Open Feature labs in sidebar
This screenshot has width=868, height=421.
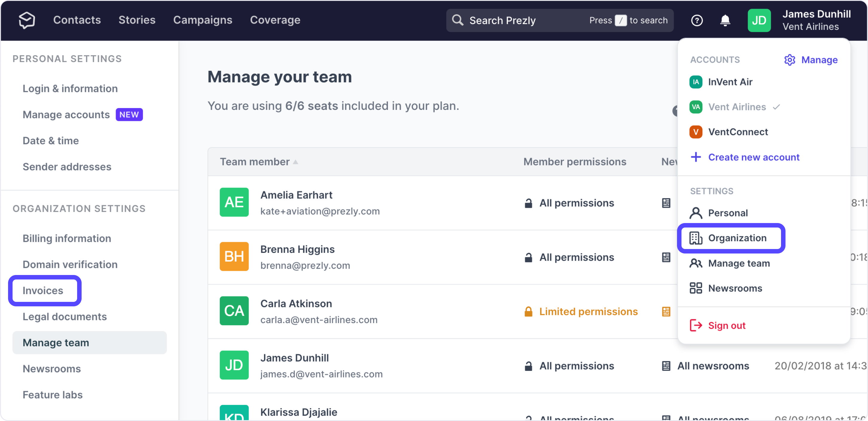click(52, 395)
